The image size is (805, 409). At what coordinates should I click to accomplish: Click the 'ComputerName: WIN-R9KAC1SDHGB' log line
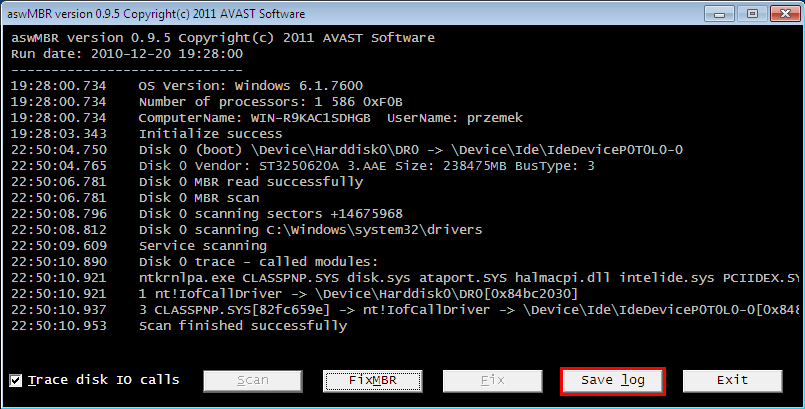point(266,118)
